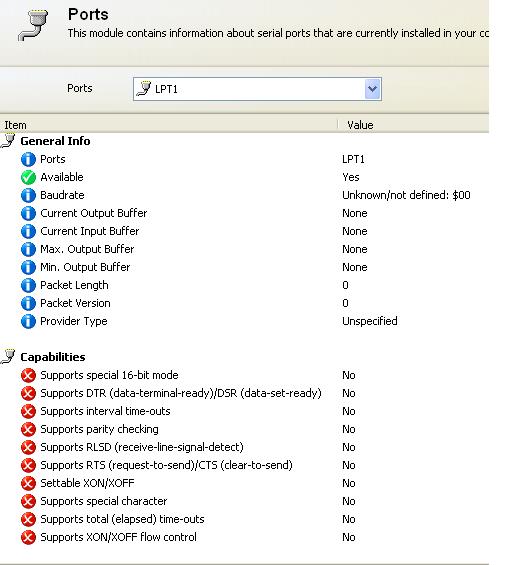Click the red X icon beside total elapsed time-outs
The width and height of the screenshot is (518, 565).
(28, 520)
